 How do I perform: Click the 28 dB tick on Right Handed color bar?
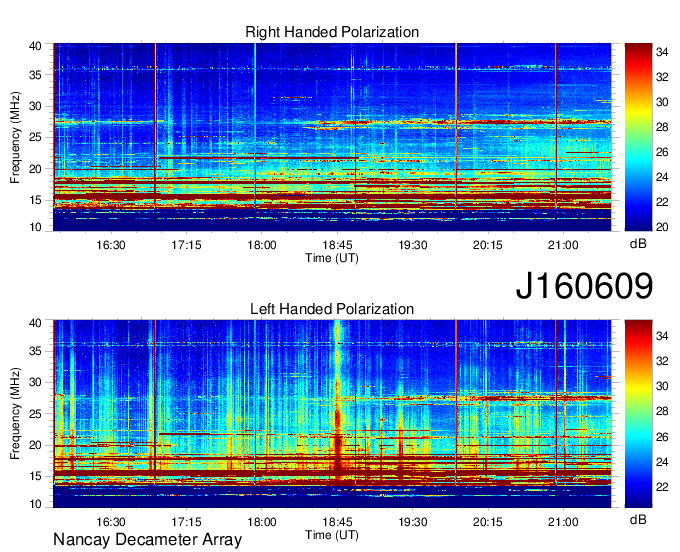(662, 127)
